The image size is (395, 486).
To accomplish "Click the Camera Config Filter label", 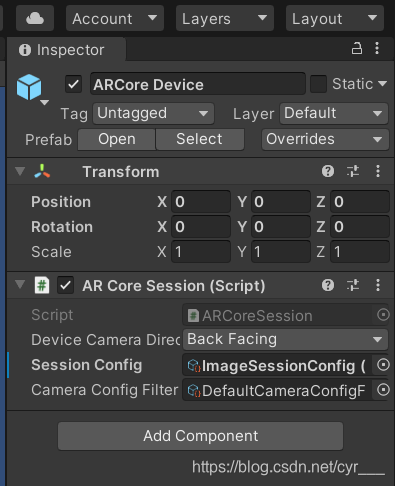I will pyautogui.click(x=105, y=390).
